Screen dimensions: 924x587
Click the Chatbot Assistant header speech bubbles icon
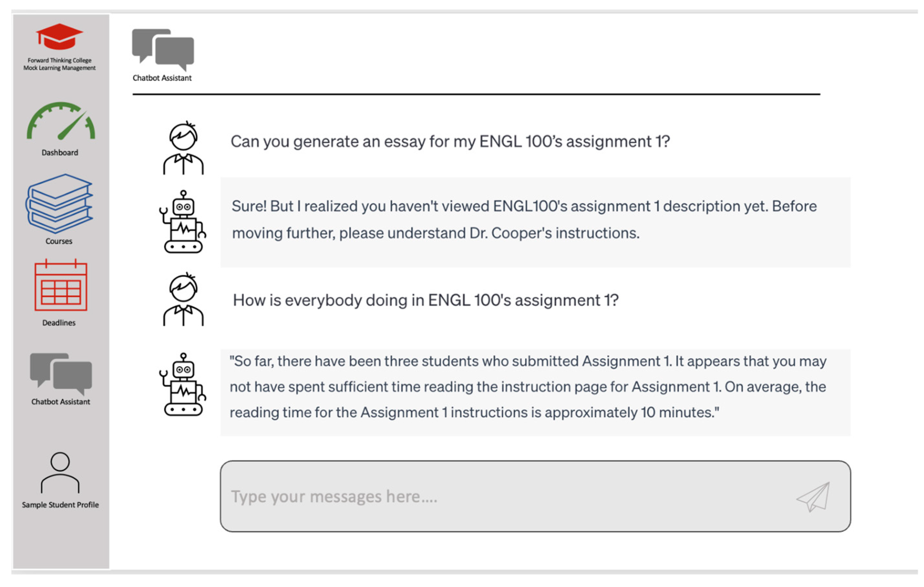[x=163, y=50]
